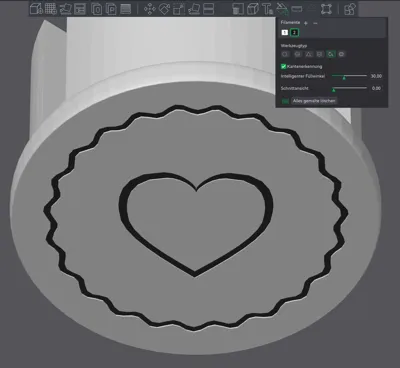
Task: Select the Cut tool icon
Action: tap(208, 9)
